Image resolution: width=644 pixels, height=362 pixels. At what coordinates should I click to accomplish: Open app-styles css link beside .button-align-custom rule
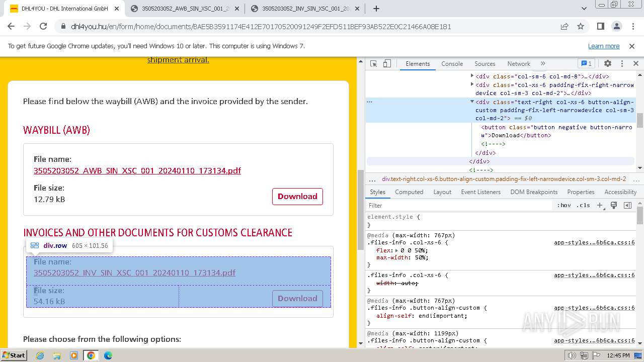(x=594, y=308)
